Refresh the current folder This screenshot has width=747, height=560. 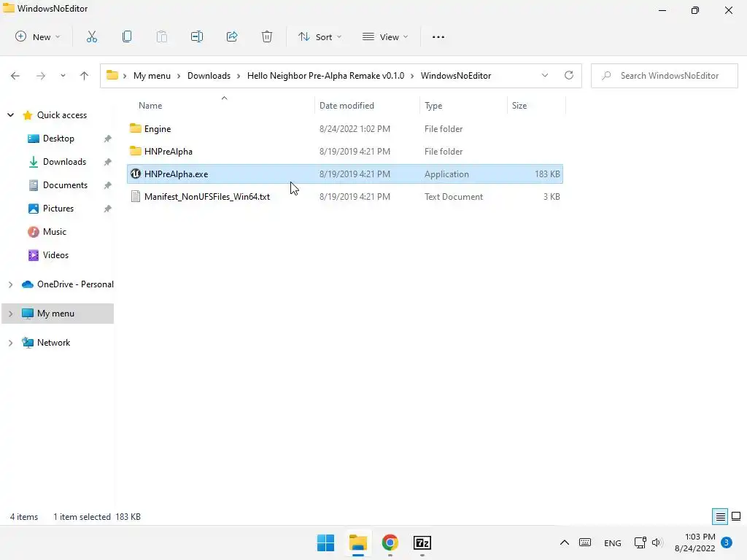569,76
